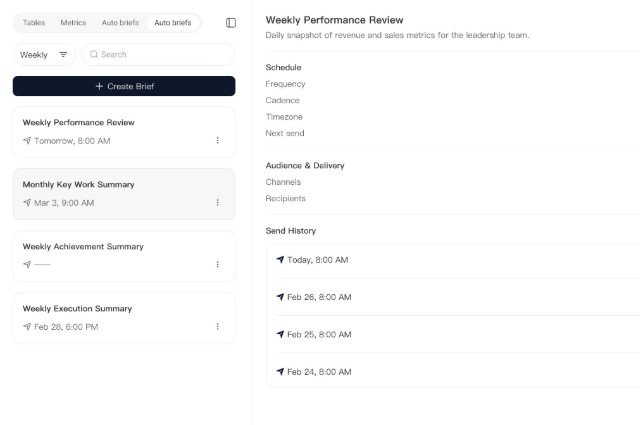Viewport: 640px width, 425px height.
Task: Click the Create Brief button
Action: click(124, 86)
